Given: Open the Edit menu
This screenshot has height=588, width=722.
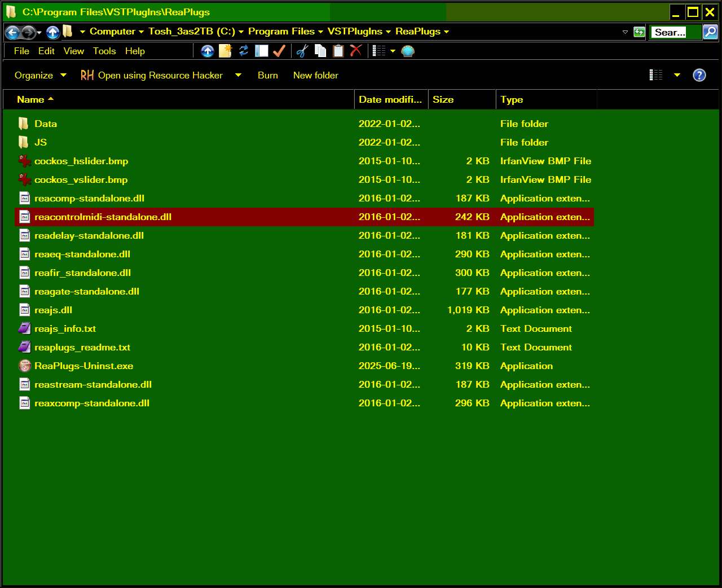Looking at the screenshot, I should tap(46, 51).
